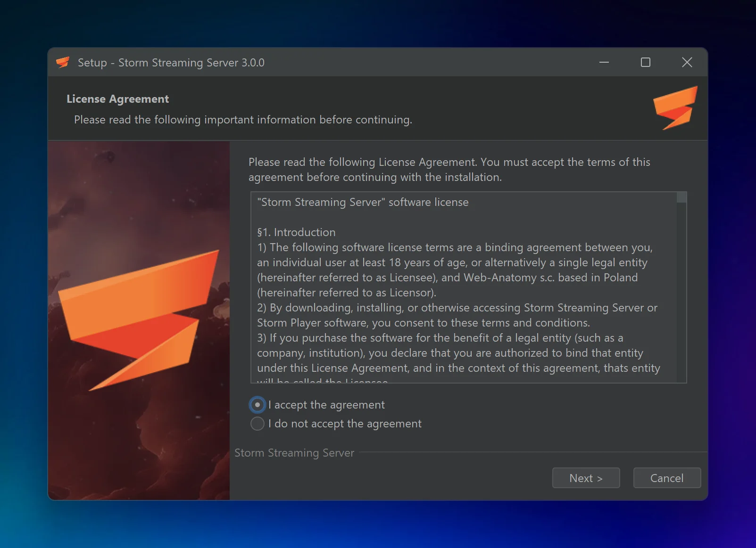Click "Please read the following important information" subtitle
This screenshot has width=756, height=548.
[243, 120]
